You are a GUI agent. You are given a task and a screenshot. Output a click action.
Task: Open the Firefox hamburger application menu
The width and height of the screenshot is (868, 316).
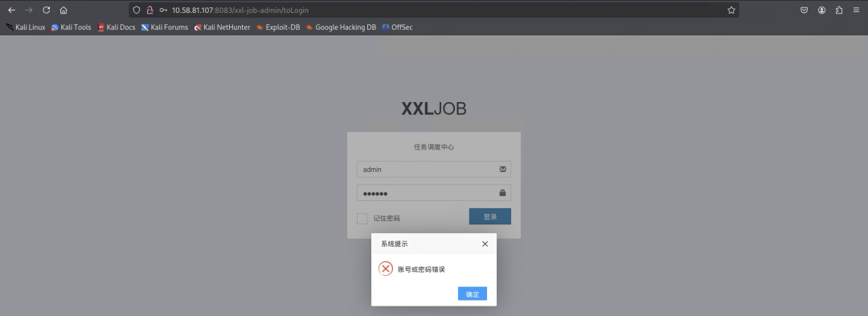pos(857,10)
